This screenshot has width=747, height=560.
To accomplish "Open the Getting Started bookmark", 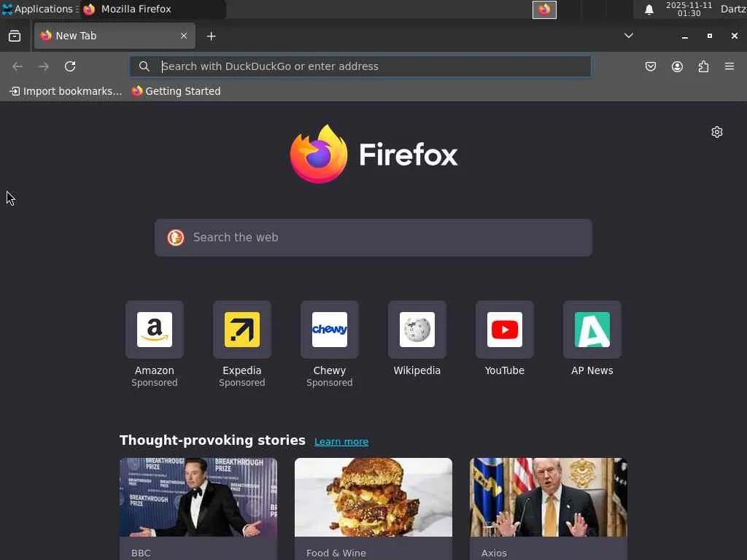I will [177, 91].
